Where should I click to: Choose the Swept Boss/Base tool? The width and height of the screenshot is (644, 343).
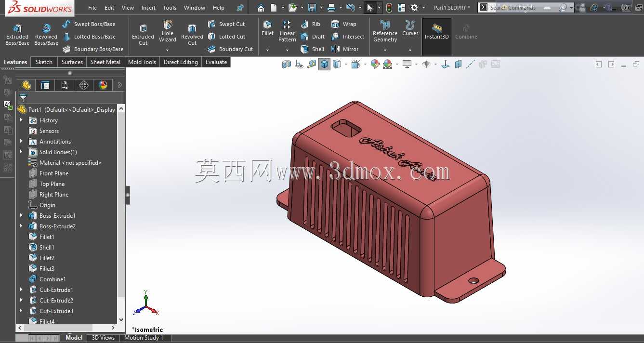tap(89, 24)
